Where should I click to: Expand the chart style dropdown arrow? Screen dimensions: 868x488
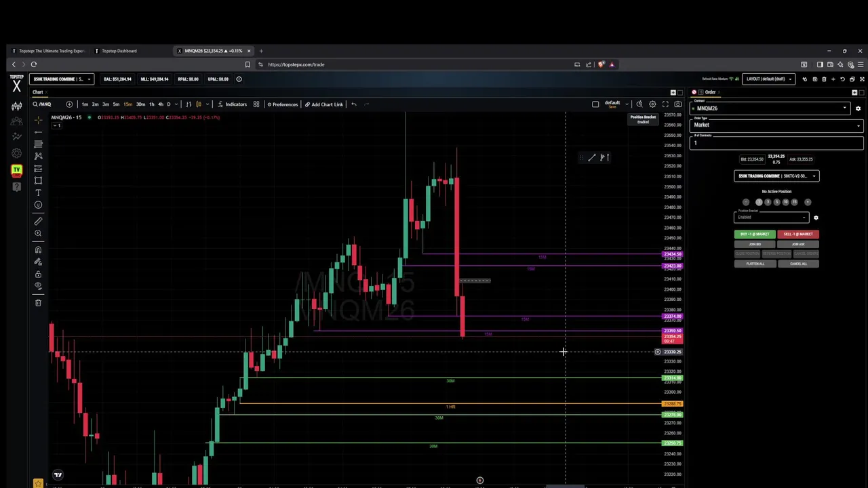207,104
